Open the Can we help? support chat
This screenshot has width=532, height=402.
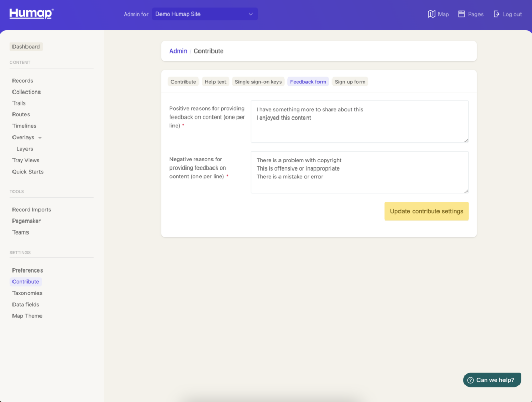tap(492, 380)
